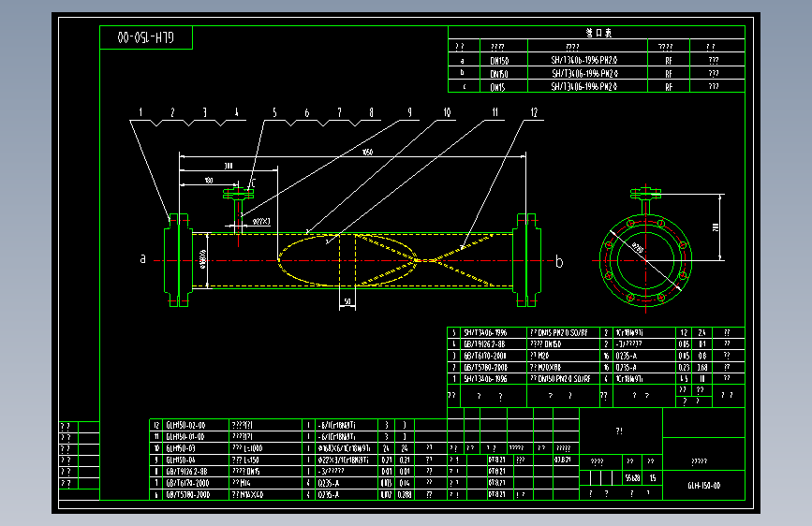Click part balloon number 1
The width and height of the screenshot is (812, 526).
140,112
